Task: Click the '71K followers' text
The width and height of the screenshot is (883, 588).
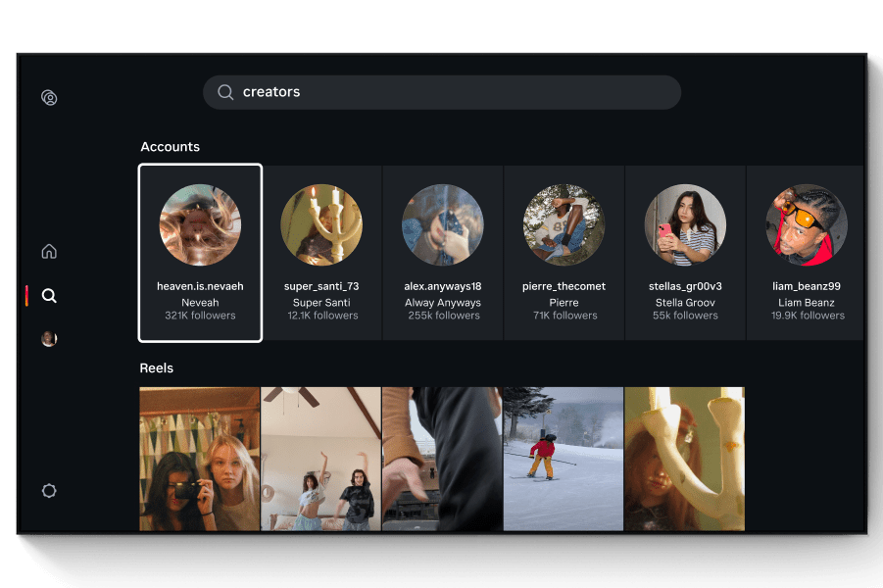Action: point(564,316)
